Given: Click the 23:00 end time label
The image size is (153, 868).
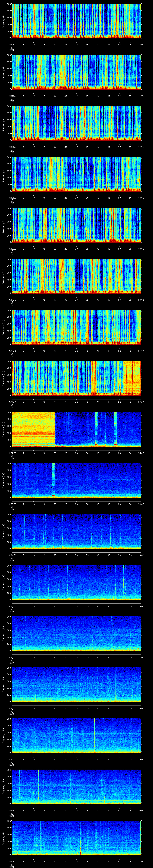Looking at the screenshot, I should [x=141, y=453].
